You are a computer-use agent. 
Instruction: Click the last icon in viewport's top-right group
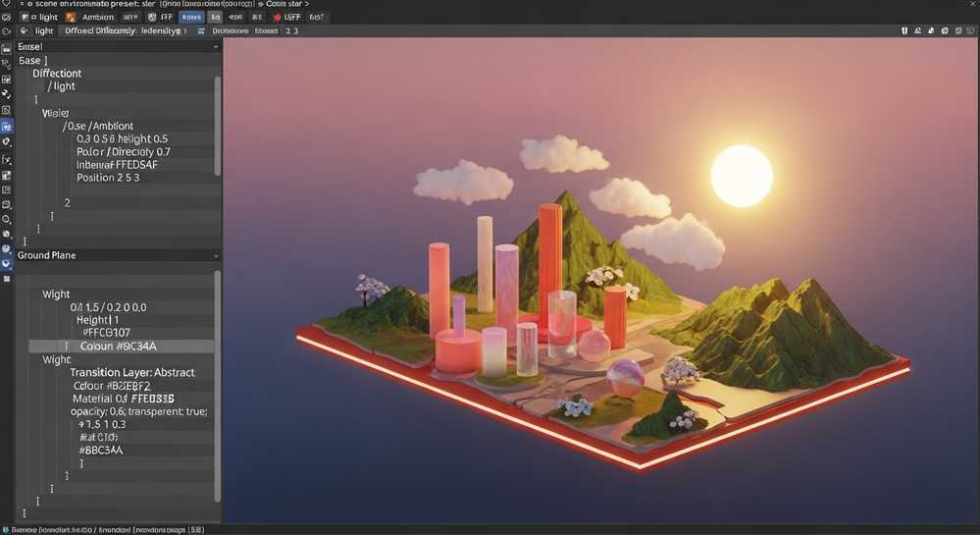969,31
